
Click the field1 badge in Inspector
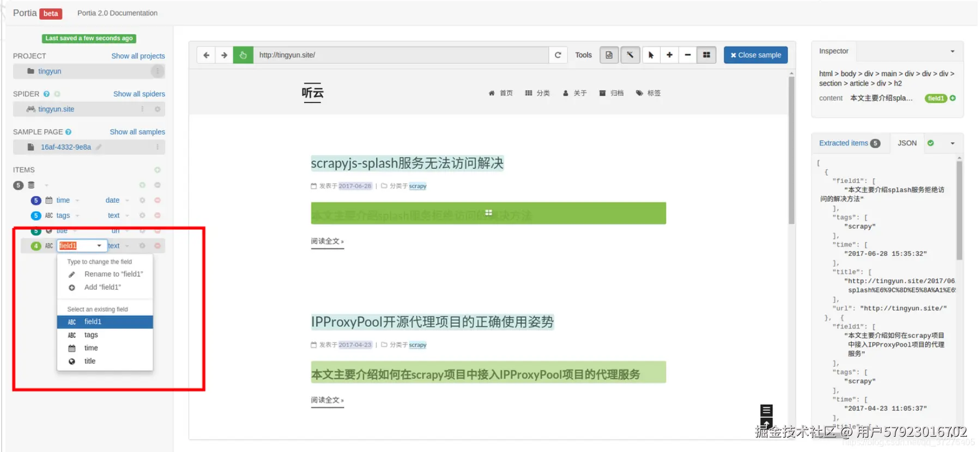(936, 99)
